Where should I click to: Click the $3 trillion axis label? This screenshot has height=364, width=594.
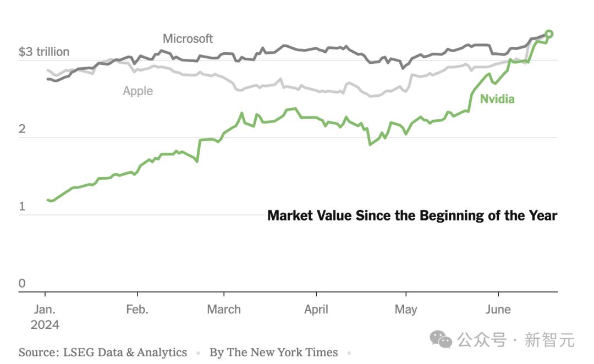(x=44, y=52)
